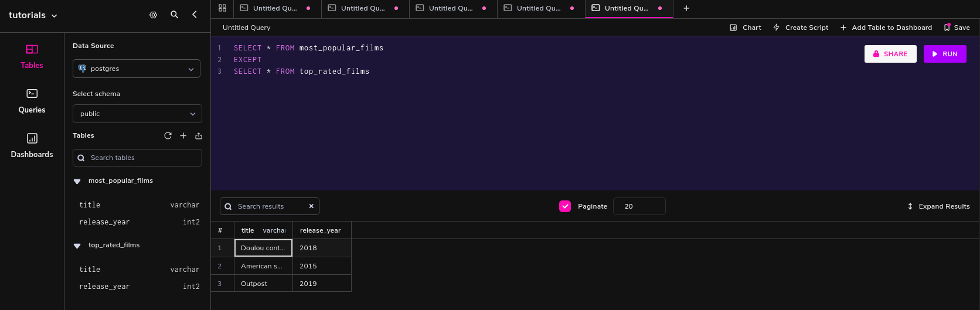
Task: Open the grid overview icon beside tabs
Action: [x=222, y=8]
